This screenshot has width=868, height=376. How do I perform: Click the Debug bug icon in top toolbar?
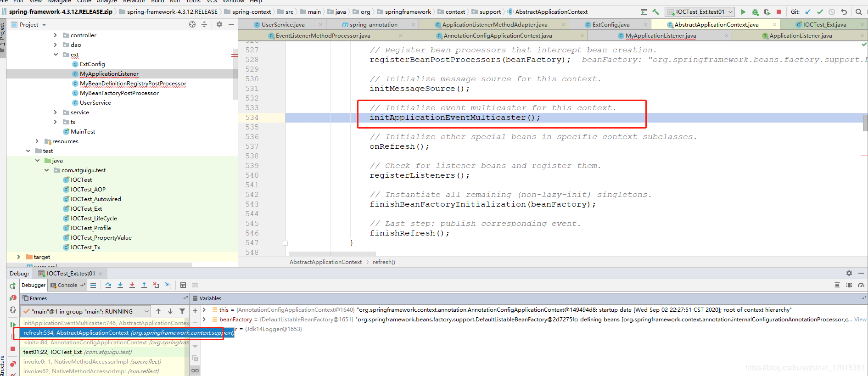tap(755, 12)
